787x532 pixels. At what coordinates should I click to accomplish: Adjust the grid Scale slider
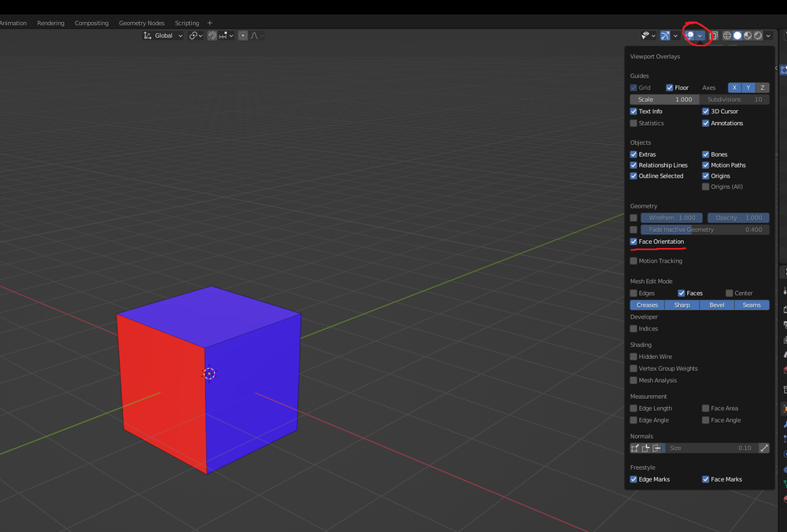pos(664,100)
